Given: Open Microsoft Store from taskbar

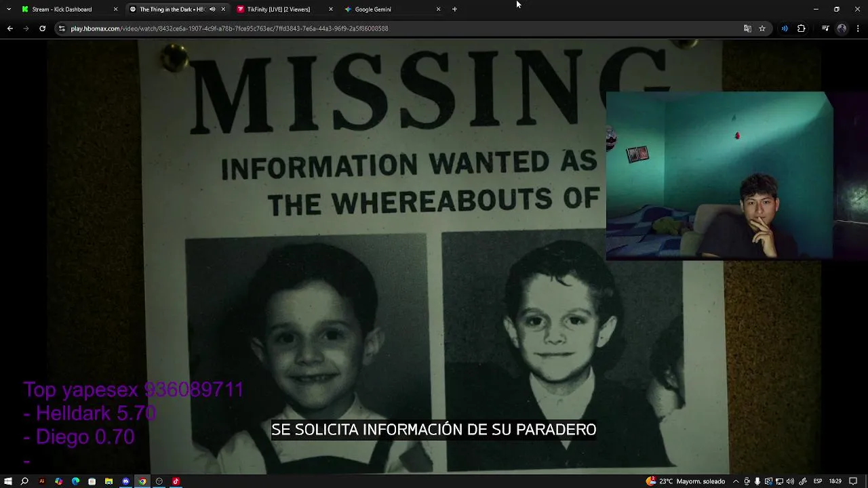Looking at the screenshot, I should [92, 481].
